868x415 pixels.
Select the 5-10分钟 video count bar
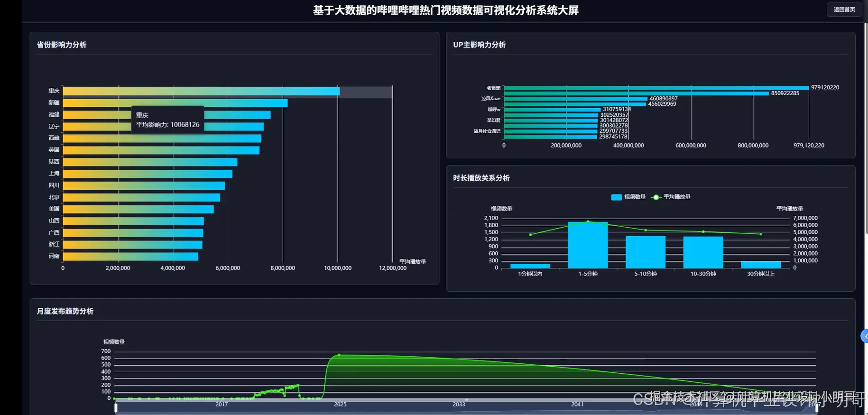pyautogui.click(x=646, y=252)
